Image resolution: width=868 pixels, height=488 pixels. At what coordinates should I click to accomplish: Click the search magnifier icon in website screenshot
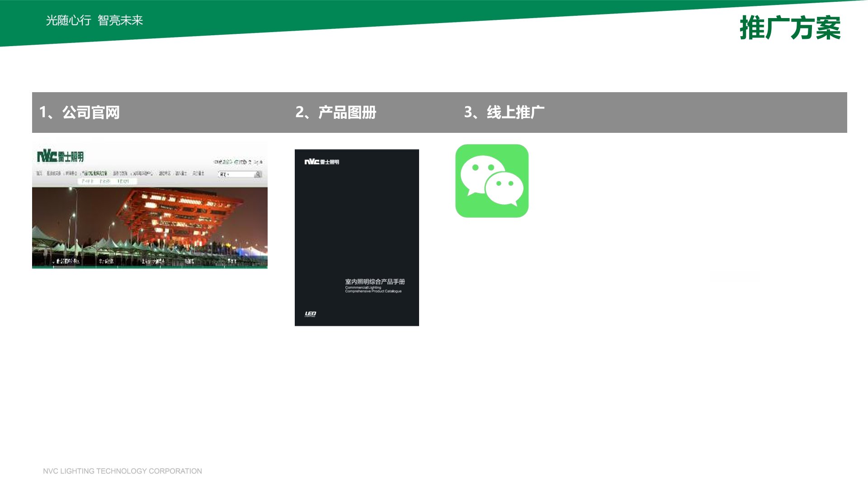point(258,174)
